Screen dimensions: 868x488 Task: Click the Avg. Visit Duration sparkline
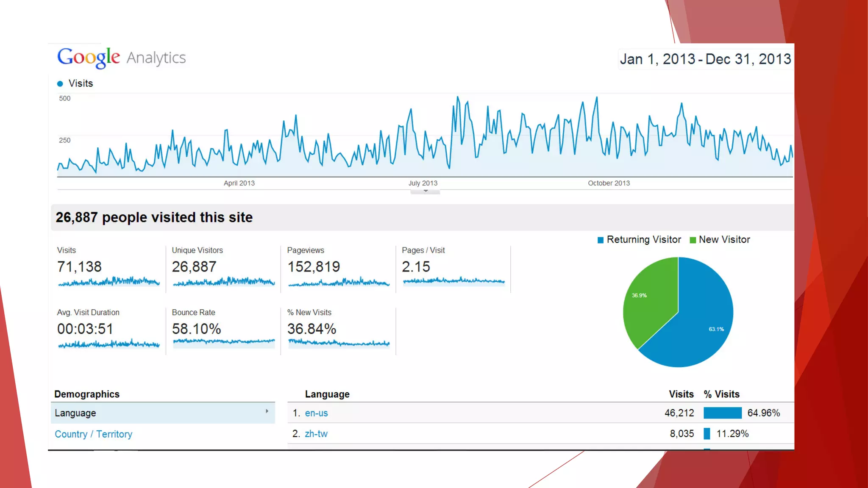[109, 344]
